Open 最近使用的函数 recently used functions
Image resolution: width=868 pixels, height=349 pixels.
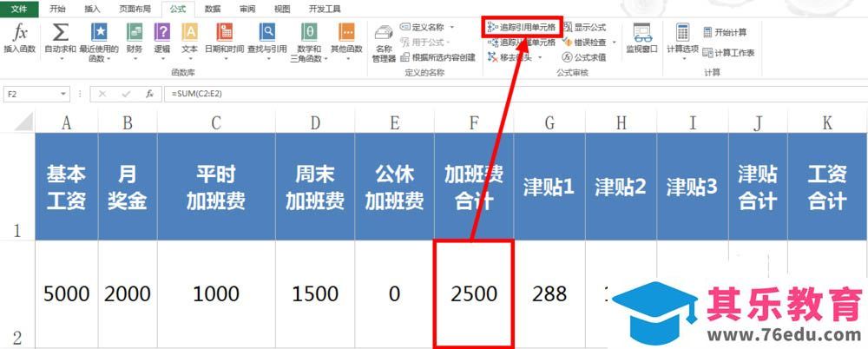pyautogui.click(x=99, y=42)
